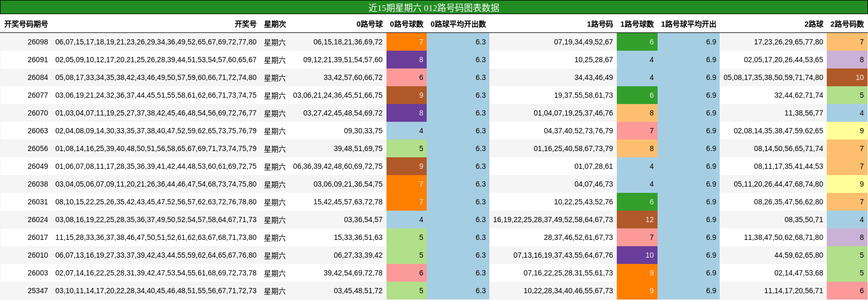This screenshot has height=300, width=868.
Task: Select period number 26017
Action: (38, 237)
